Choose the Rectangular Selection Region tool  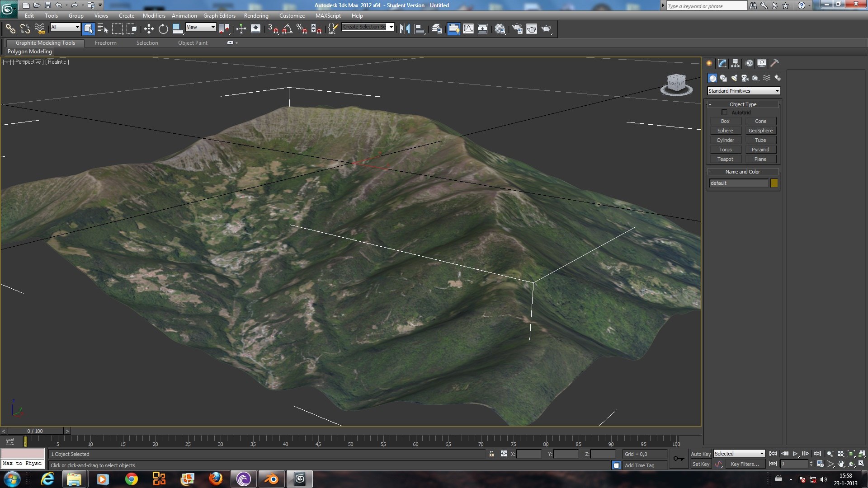tap(117, 29)
